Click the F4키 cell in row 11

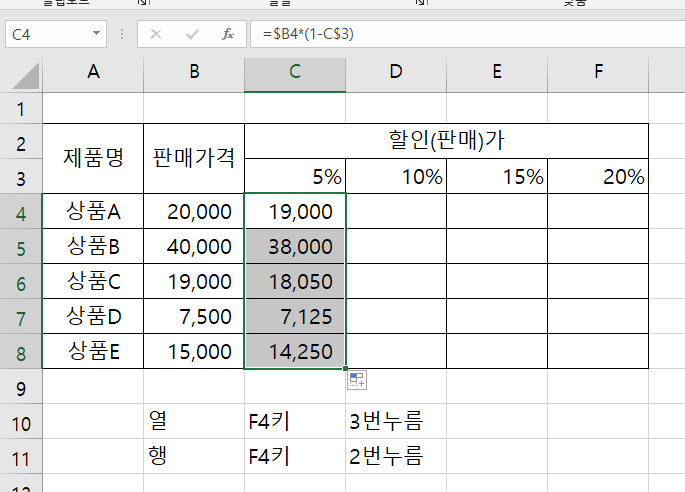[295, 456]
